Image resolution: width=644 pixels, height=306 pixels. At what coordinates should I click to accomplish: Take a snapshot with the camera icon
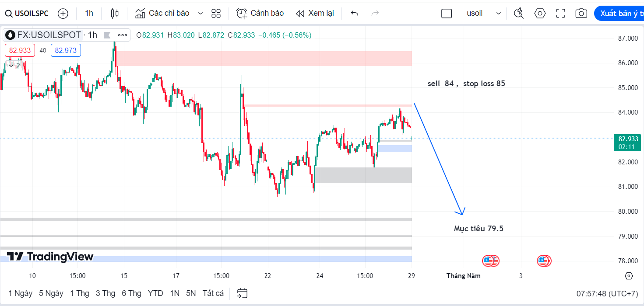click(x=581, y=14)
